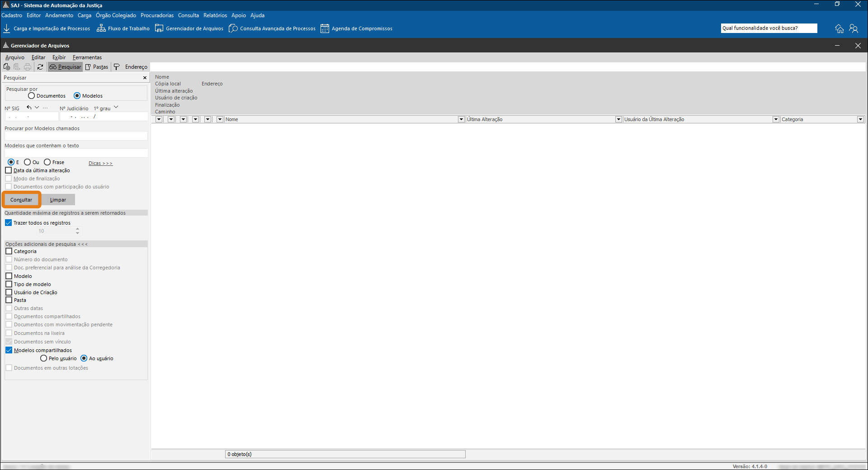
Task: Uncheck Trazer todos os registros
Action: coord(9,223)
